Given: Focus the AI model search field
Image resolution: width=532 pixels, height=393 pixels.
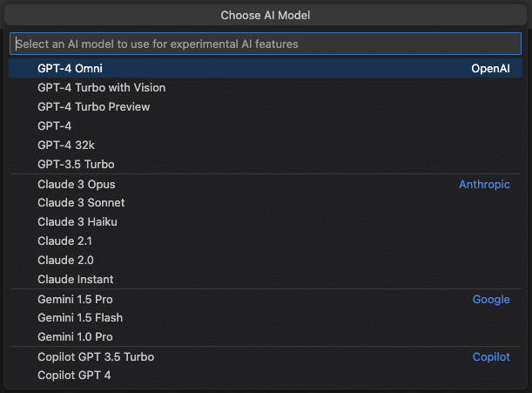Looking at the screenshot, I should pos(266,44).
